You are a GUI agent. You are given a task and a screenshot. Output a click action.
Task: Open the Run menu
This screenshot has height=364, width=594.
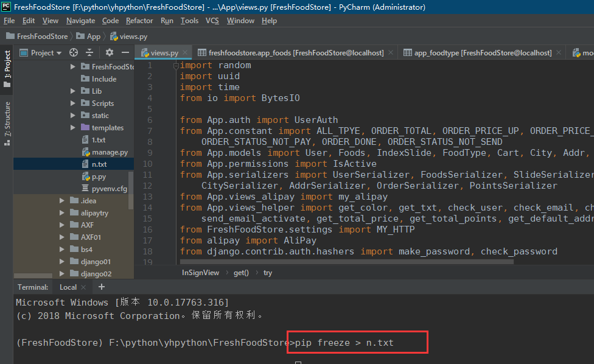point(167,21)
